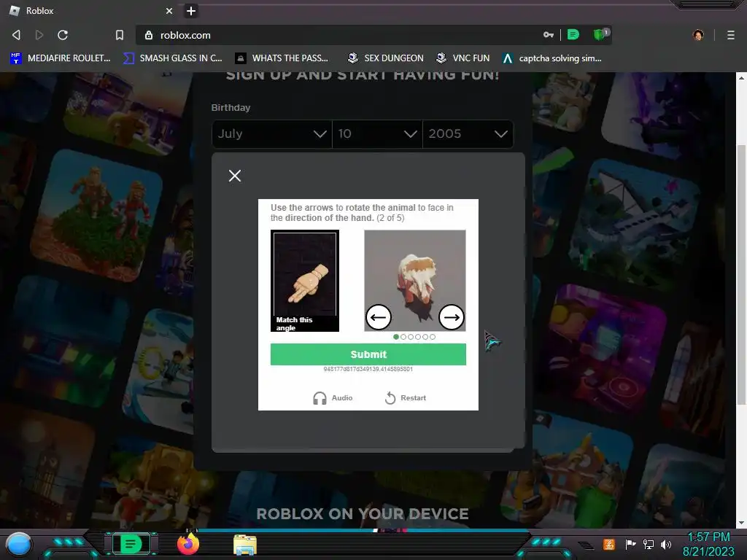This screenshot has height=560, width=747.
Task: Open the green chat app on taskbar
Action: pyautogui.click(x=131, y=544)
